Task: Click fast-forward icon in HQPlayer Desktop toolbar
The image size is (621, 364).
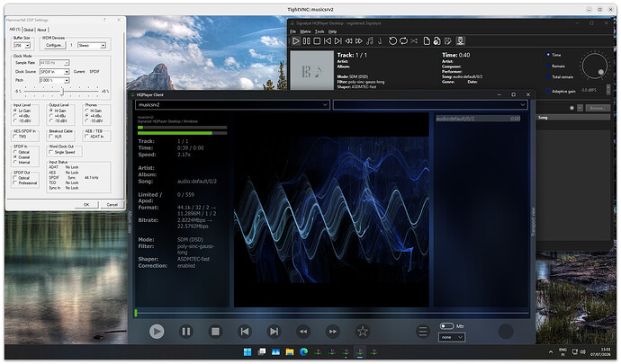Action: pyautogui.click(x=359, y=40)
